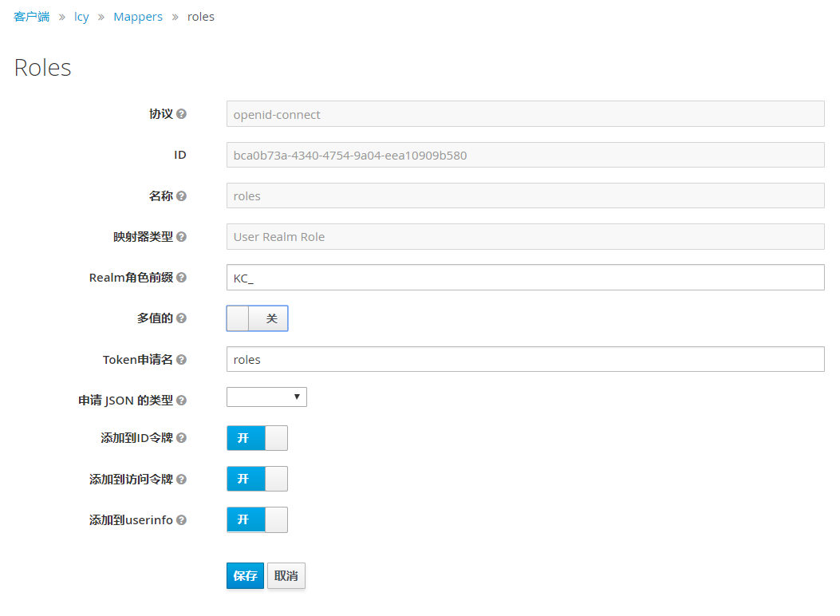Image resolution: width=840 pixels, height=616 pixels.
Task: Toggle the 添加到userinfo switch off
Action: tap(257, 520)
